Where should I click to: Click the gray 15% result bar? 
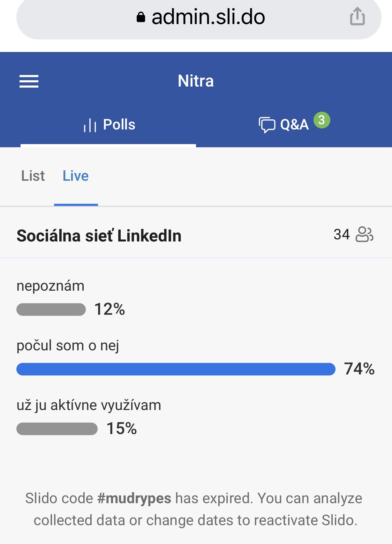[x=57, y=429]
